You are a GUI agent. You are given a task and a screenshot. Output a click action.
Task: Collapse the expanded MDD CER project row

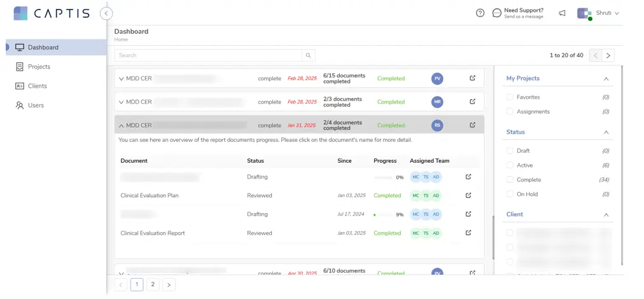click(122, 125)
